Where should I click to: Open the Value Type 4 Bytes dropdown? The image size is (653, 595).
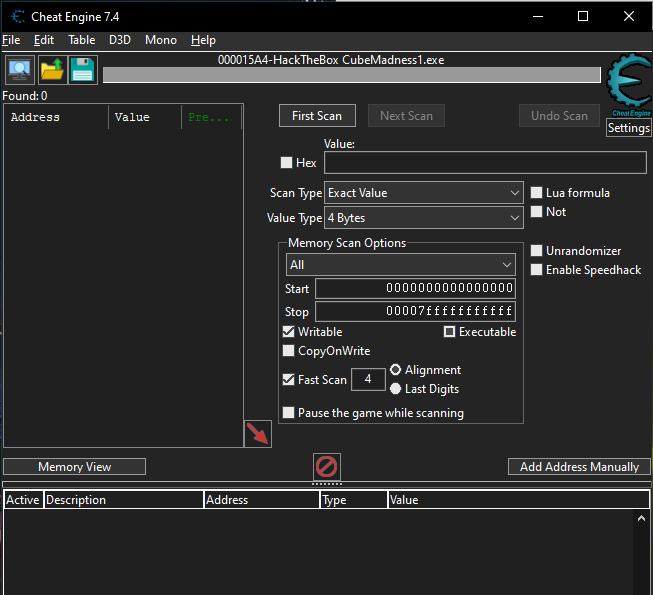coord(424,218)
